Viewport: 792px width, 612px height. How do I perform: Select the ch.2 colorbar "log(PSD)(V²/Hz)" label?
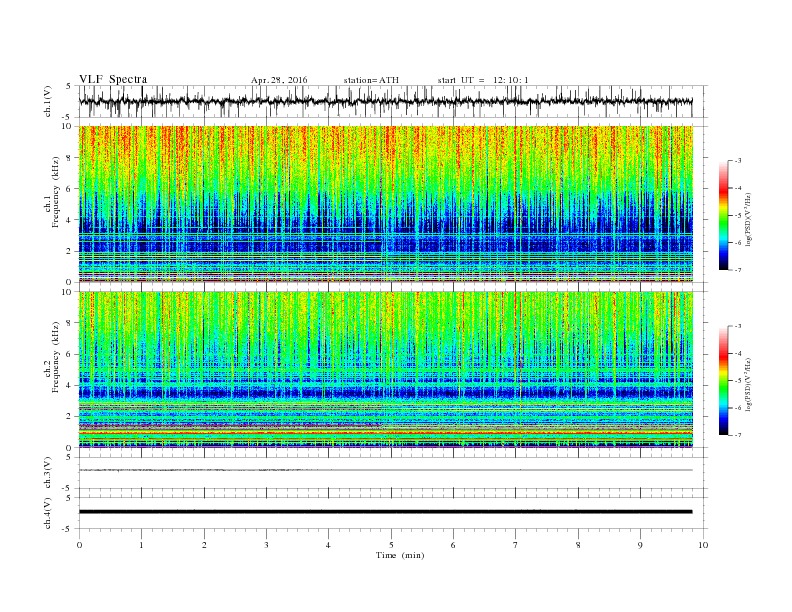748,384
